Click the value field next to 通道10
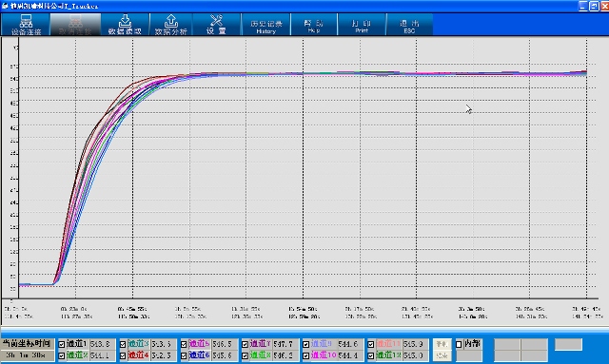Viewport: 609px width, 364px height. point(350,355)
